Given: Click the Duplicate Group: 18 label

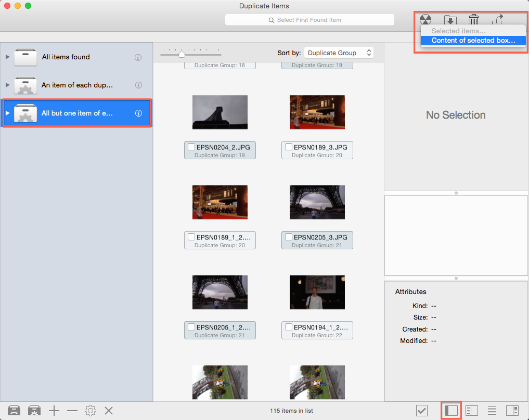Looking at the screenshot, I should coord(220,65).
